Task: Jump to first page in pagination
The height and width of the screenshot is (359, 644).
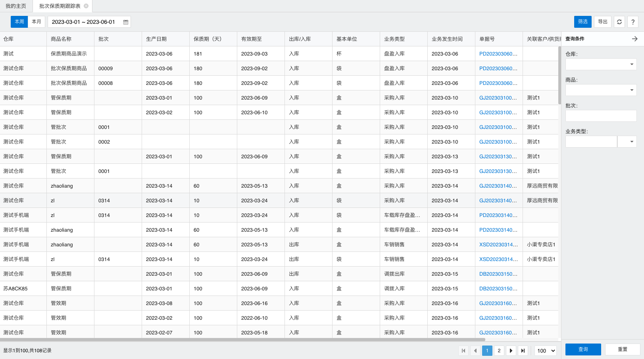Action: (x=463, y=351)
